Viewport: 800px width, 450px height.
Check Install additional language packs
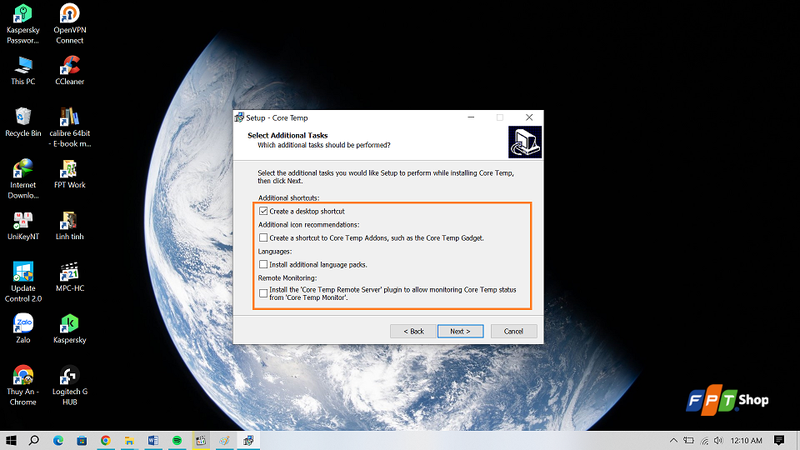pos(263,264)
